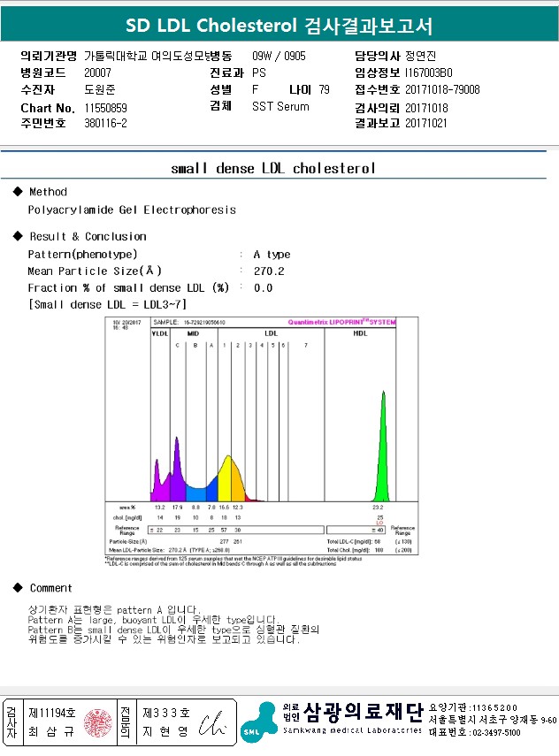Viewport: 559px width, 756px height.
Task: Click the phenotype result A type
Action: pyautogui.click(x=272, y=255)
